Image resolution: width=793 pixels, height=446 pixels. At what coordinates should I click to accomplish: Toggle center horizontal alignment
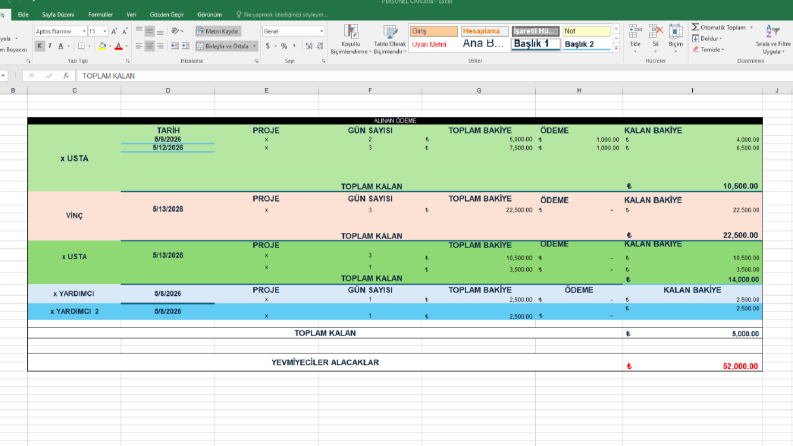click(149, 46)
